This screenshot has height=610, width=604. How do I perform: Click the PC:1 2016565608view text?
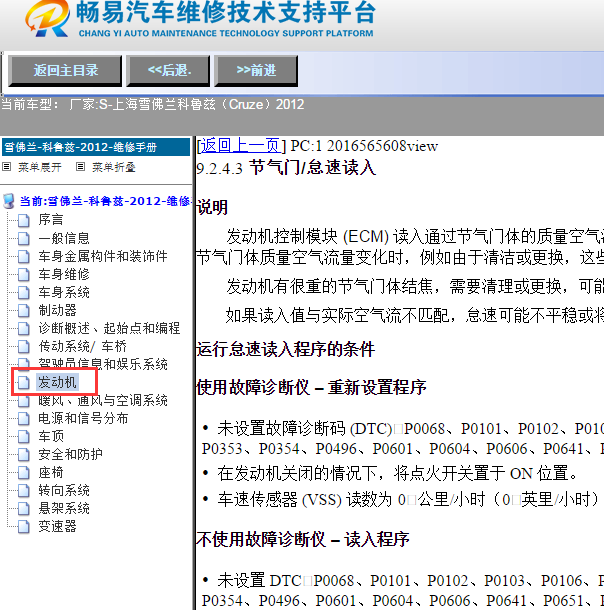[364, 146]
